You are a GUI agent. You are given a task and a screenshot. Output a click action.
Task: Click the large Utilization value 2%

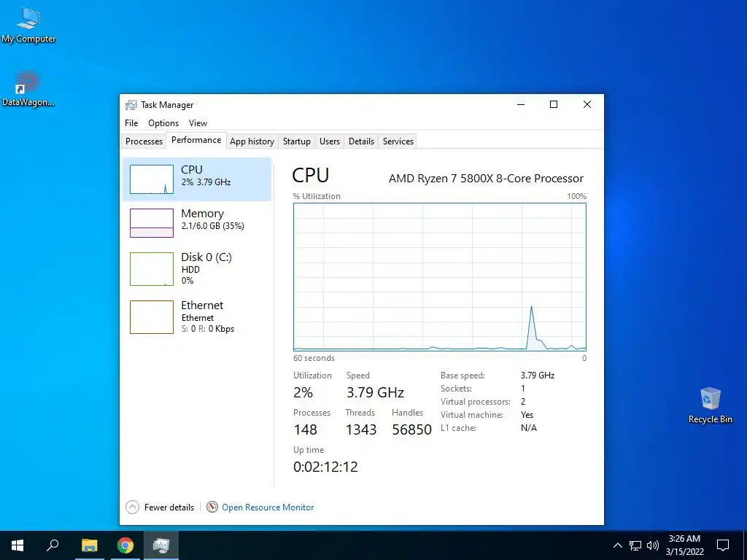tap(303, 392)
